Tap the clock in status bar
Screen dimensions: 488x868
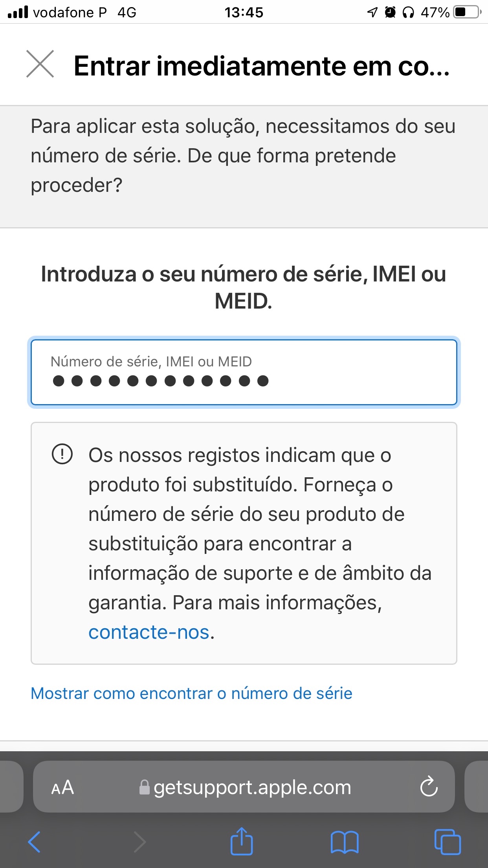[x=244, y=13]
